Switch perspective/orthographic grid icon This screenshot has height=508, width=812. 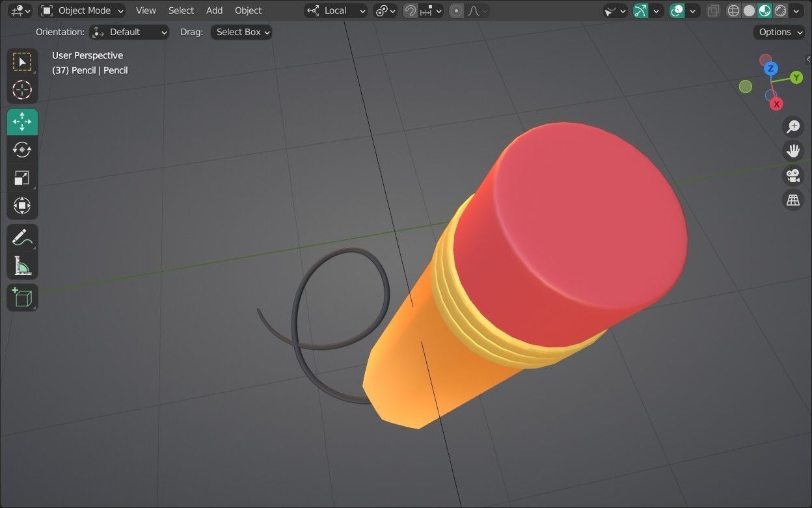point(793,200)
